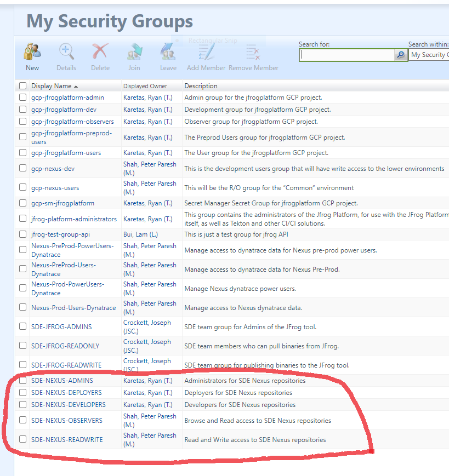Open the jfrog-platform-administrators group link
The width and height of the screenshot is (449, 476).
(74, 219)
